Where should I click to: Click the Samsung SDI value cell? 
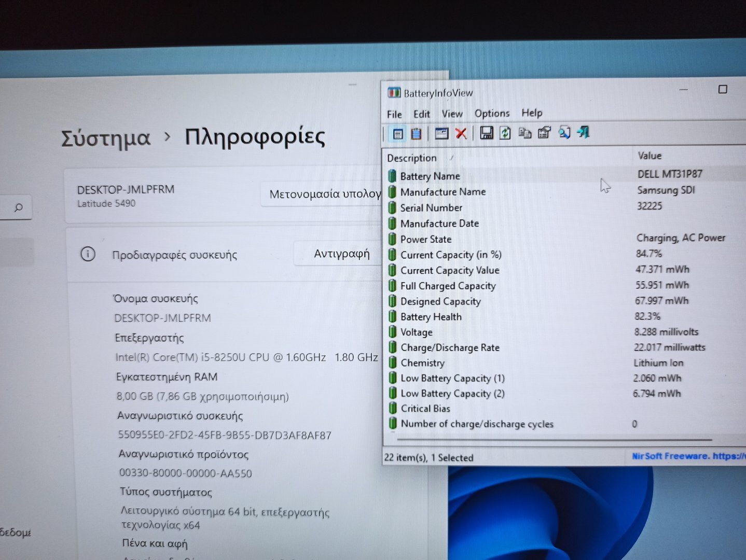click(x=666, y=190)
